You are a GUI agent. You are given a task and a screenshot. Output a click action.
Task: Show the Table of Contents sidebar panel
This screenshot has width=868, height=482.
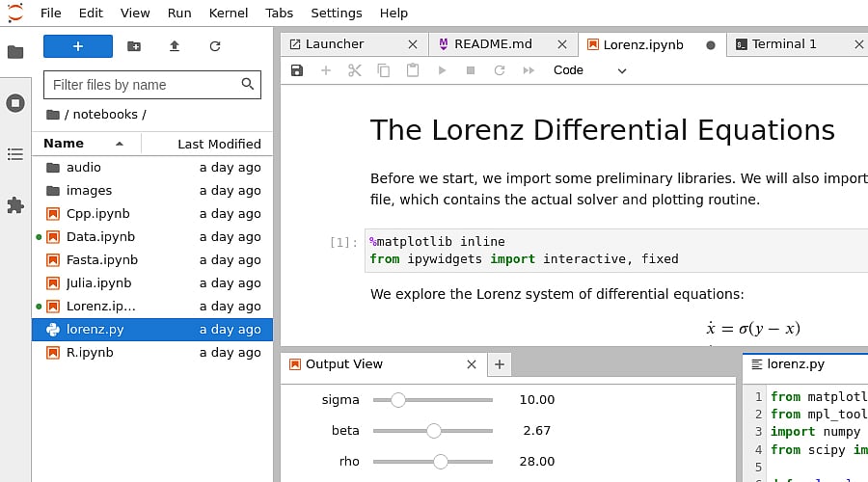pos(15,154)
